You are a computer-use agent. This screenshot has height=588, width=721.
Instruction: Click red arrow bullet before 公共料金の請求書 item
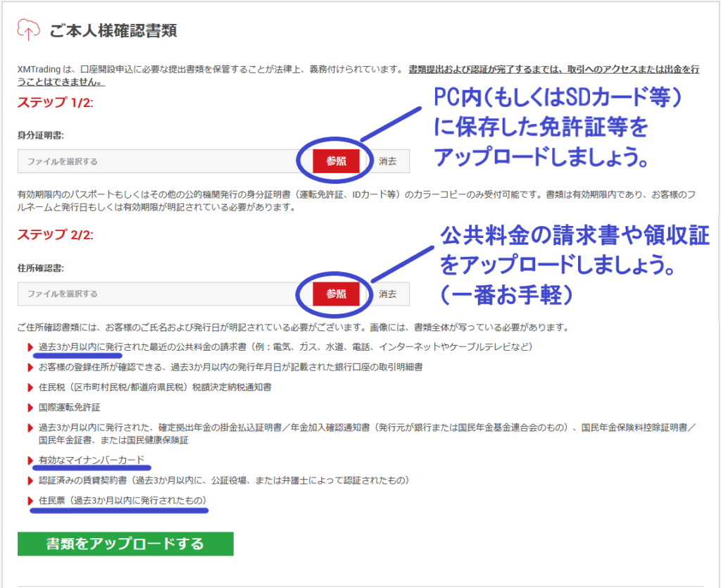[30, 348]
